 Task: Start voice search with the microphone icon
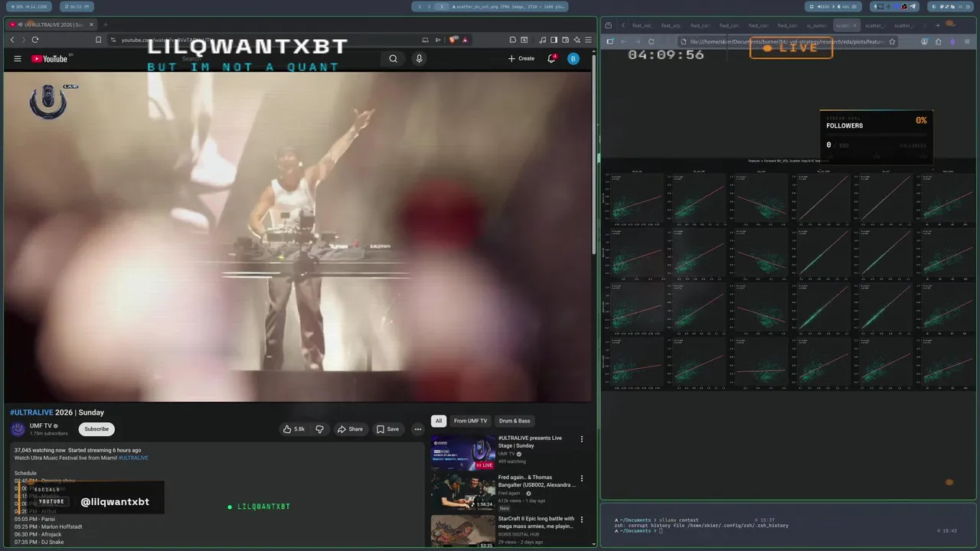(419, 59)
